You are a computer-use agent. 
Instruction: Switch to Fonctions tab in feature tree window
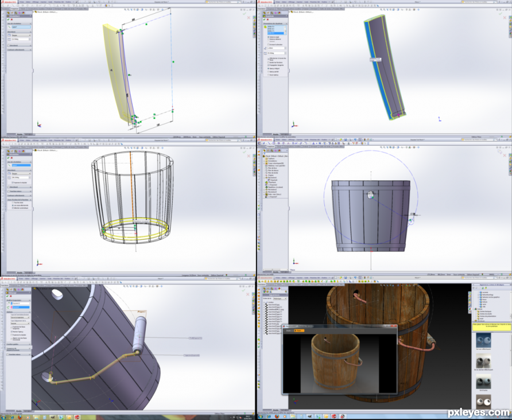click(261, 146)
